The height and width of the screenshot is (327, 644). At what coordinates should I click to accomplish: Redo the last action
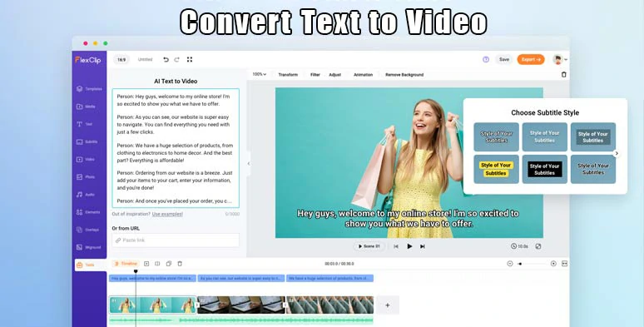176,60
